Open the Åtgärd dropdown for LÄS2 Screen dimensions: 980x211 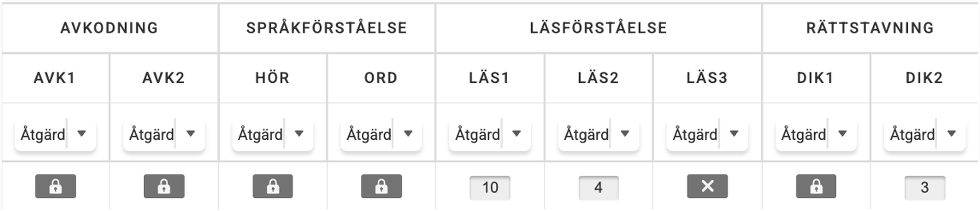[x=598, y=134]
